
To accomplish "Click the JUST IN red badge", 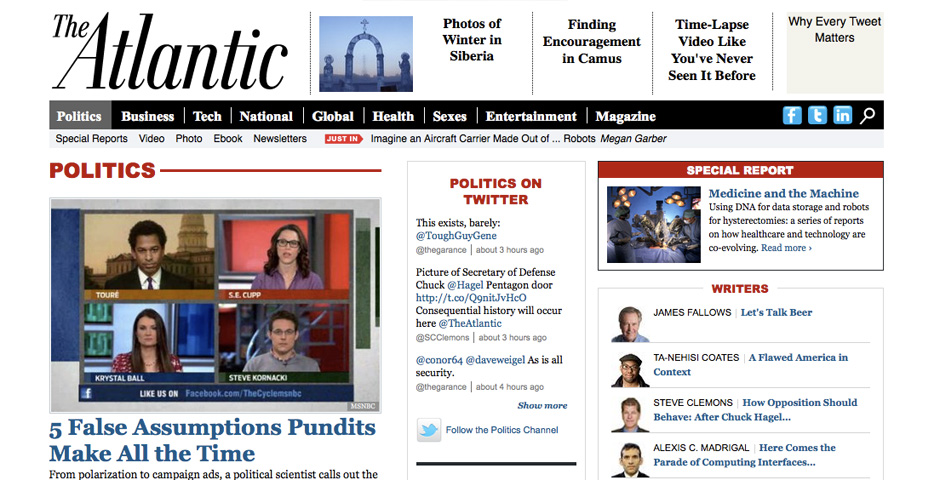I will coord(344,139).
